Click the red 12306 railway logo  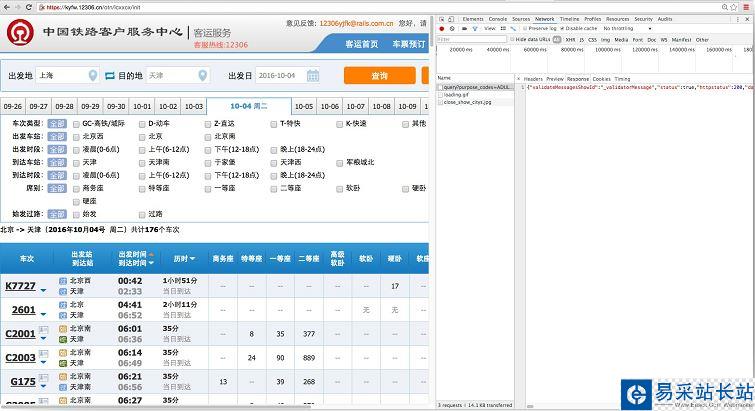click(x=20, y=33)
